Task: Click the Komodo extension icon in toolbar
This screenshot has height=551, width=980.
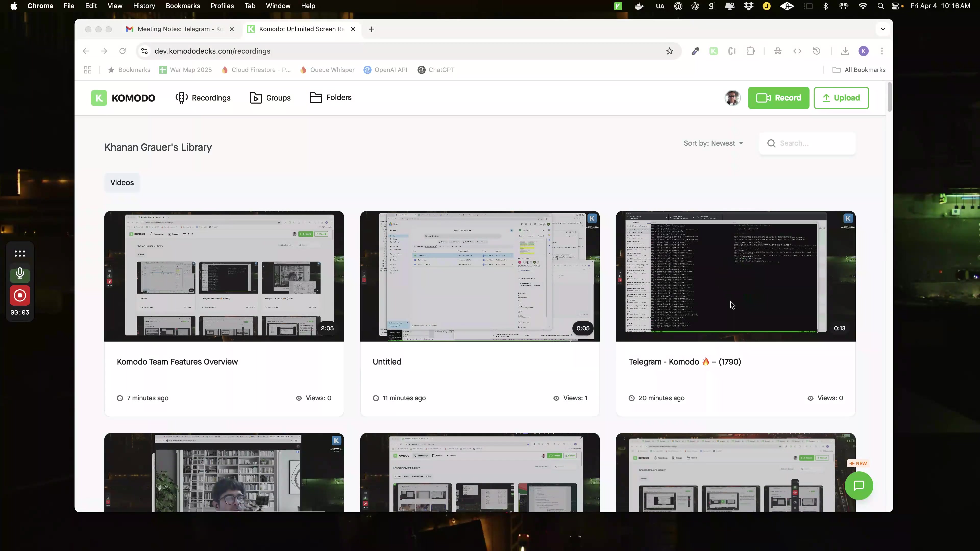Action: (x=713, y=51)
